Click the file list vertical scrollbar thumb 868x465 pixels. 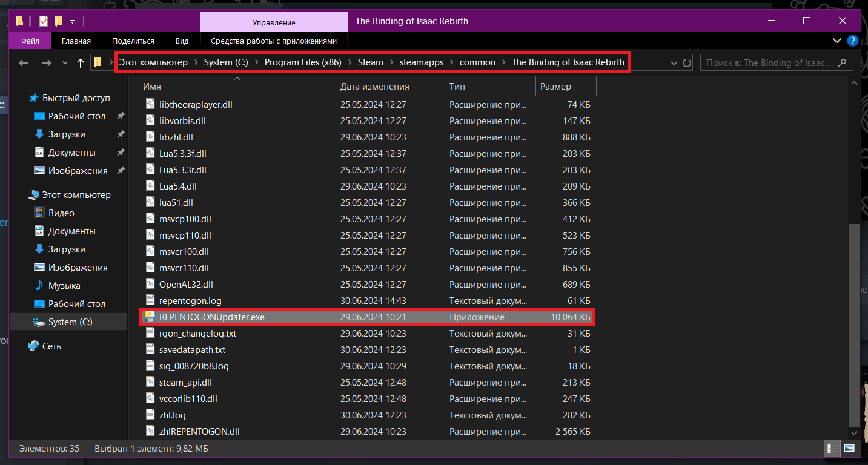tap(854, 325)
